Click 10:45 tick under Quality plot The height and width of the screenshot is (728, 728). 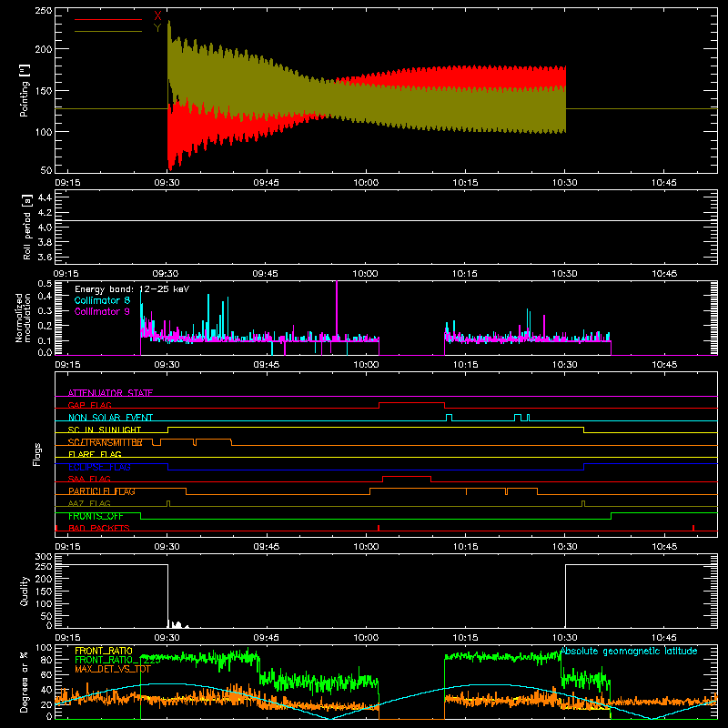coord(664,638)
